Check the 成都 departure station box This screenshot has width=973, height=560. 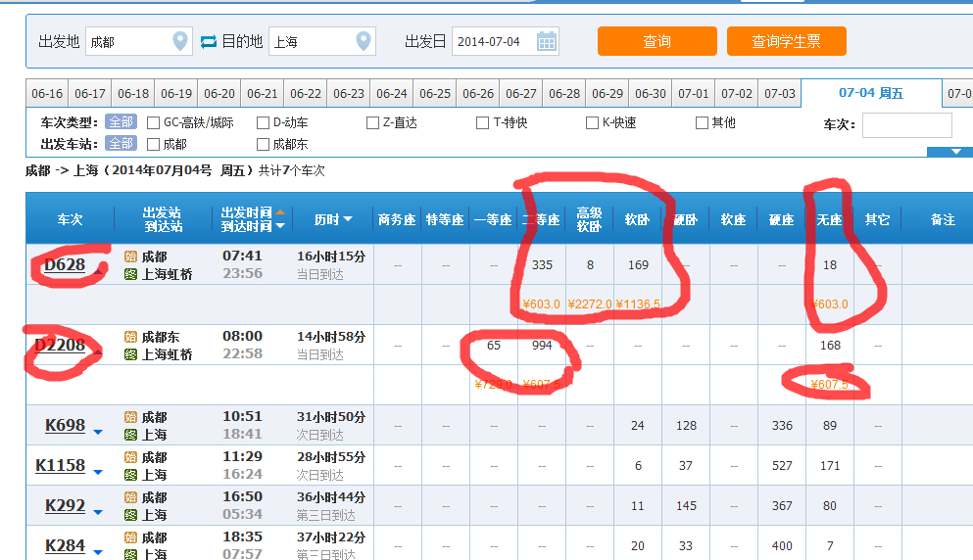[x=153, y=144]
